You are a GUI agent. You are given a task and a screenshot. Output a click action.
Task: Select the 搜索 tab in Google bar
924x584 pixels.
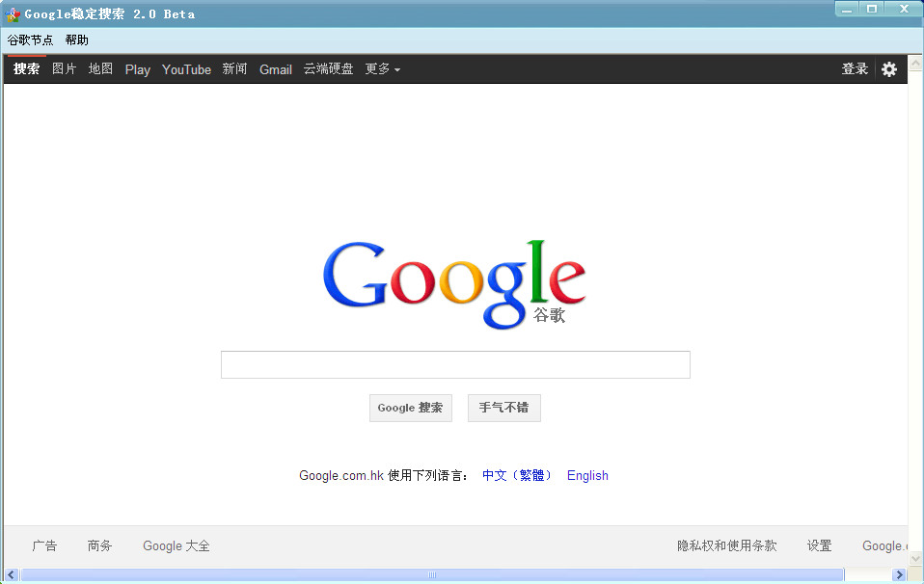pyautogui.click(x=26, y=68)
